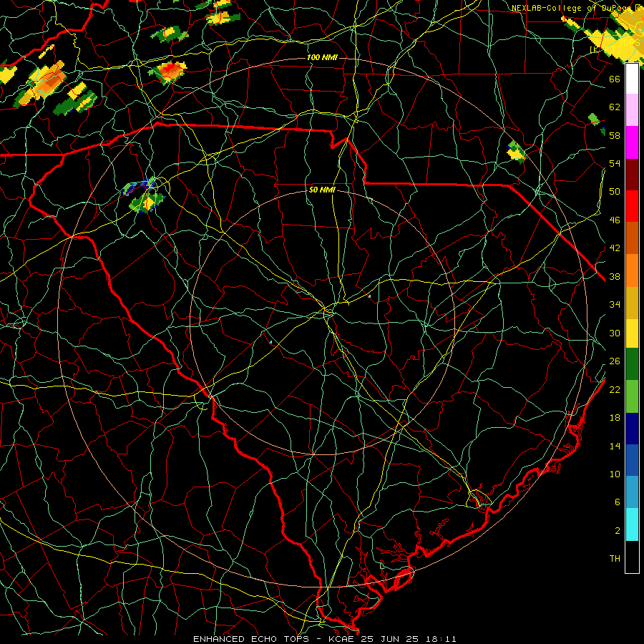Viewport: 644px width, 644px height.
Task: Click the dark green swatch between 26 and 30
Action: [632, 364]
